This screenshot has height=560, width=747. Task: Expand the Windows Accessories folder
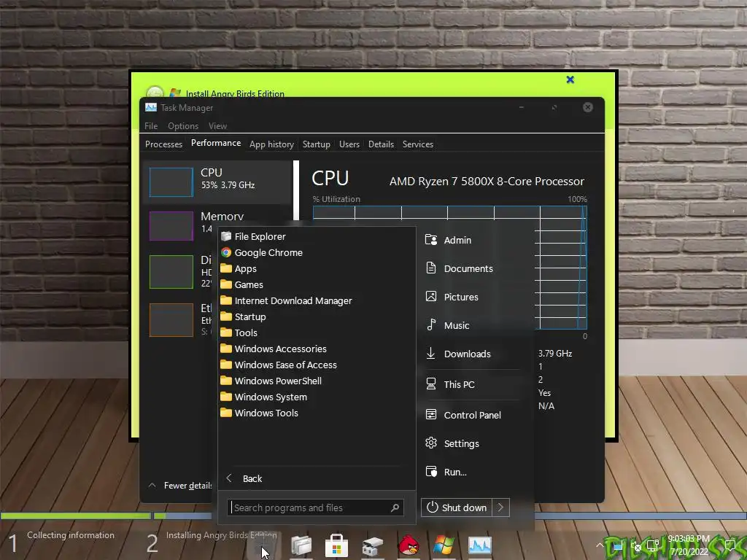[280, 349]
